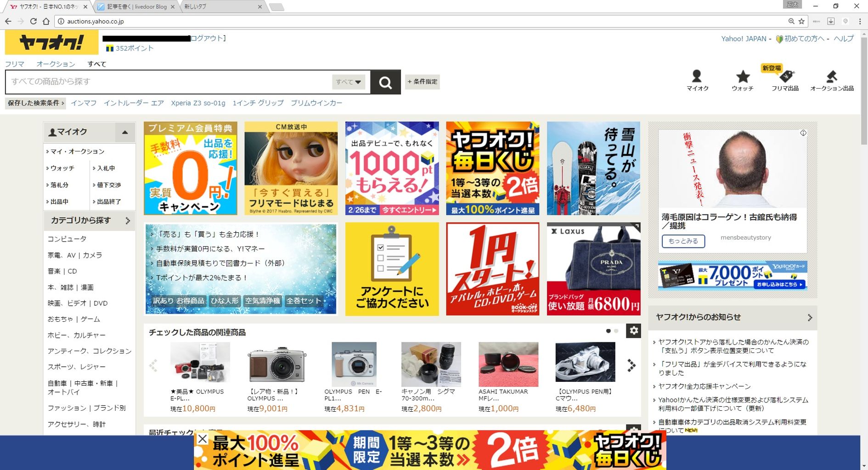Click the 初めての方へ link

coord(804,39)
